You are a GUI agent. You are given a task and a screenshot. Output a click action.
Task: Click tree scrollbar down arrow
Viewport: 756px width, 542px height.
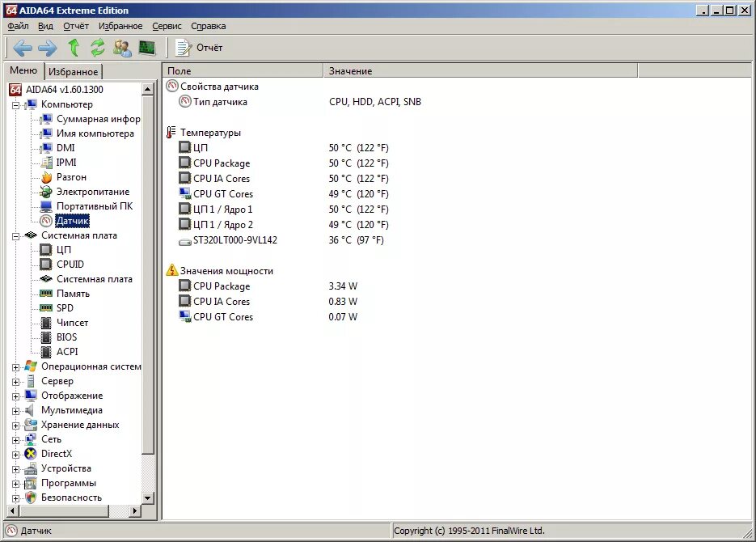[147, 498]
